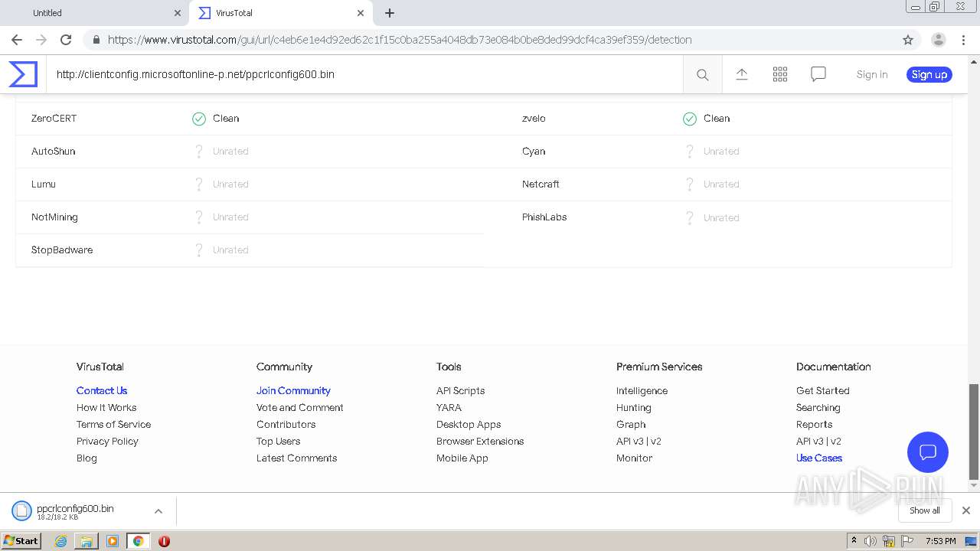The height and width of the screenshot is (551, 980).
Task: Open the Start menu
Action: pos(21,541)
